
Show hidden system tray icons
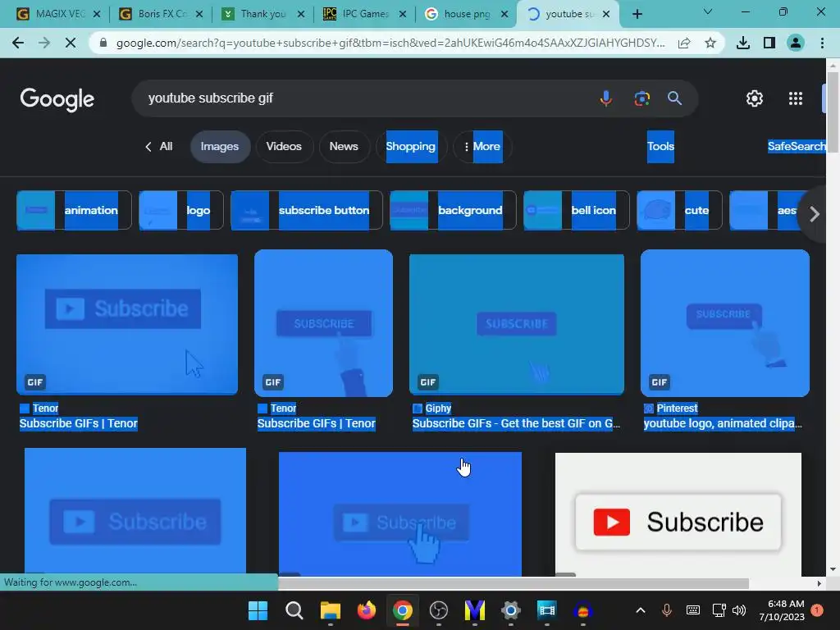641,610
